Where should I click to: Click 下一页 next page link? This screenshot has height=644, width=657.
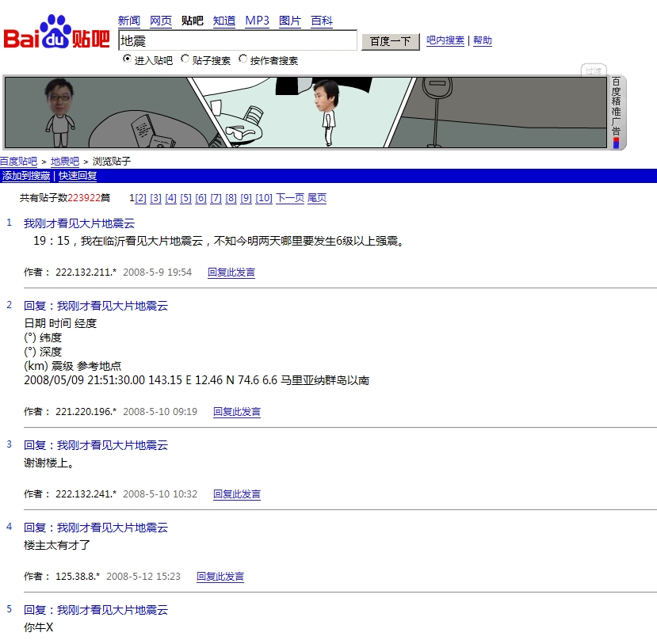point(290,198)
